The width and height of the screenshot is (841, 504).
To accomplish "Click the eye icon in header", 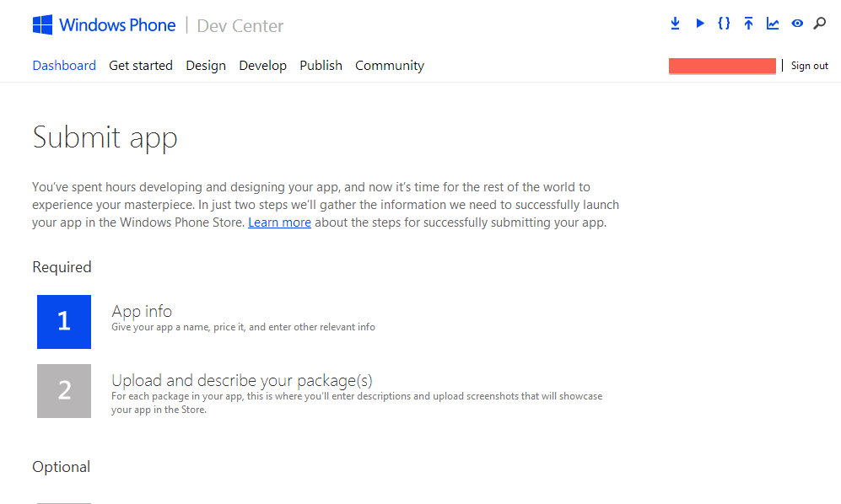I will [x=797, y=24].
